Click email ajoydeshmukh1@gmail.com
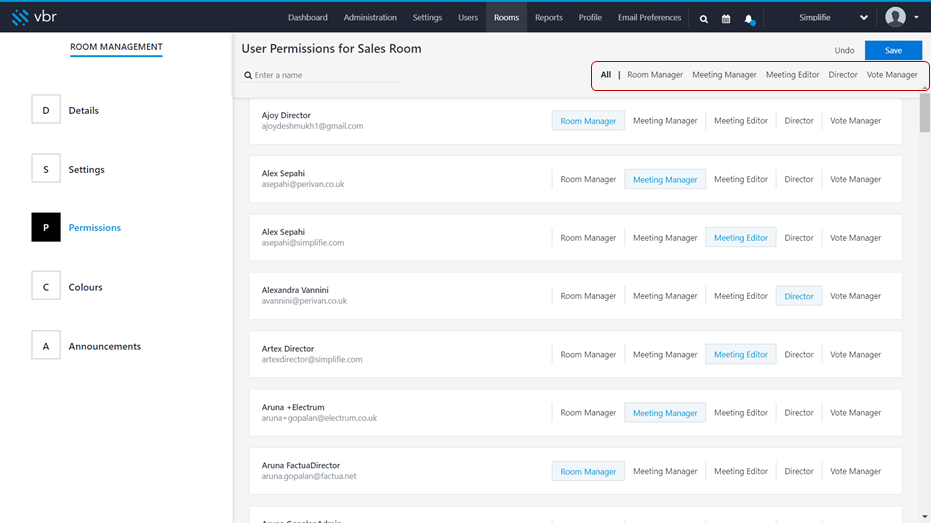Screen dimensions: 931x523 312,126
